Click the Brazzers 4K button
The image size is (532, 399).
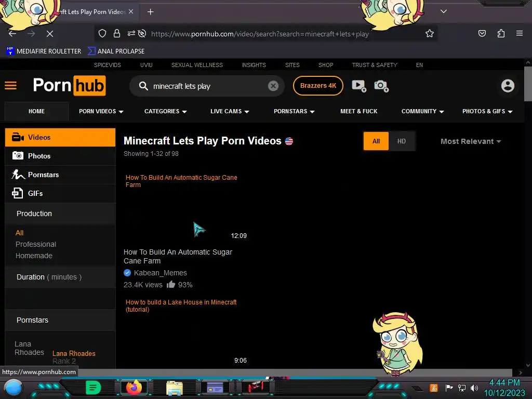click(x=318, y=86)
